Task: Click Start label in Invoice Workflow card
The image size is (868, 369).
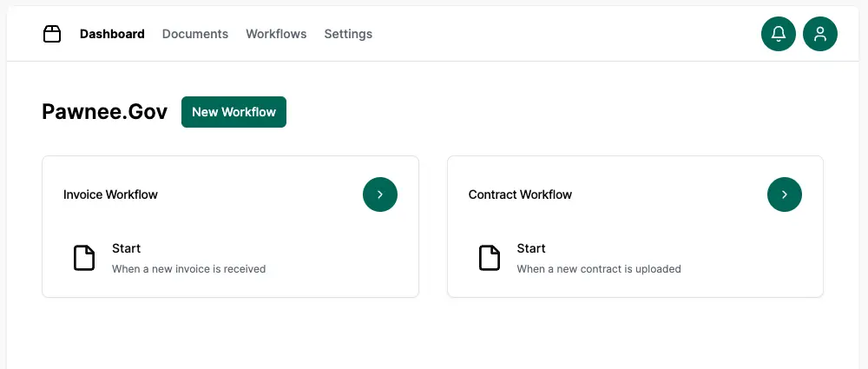Action: point(126,248)
